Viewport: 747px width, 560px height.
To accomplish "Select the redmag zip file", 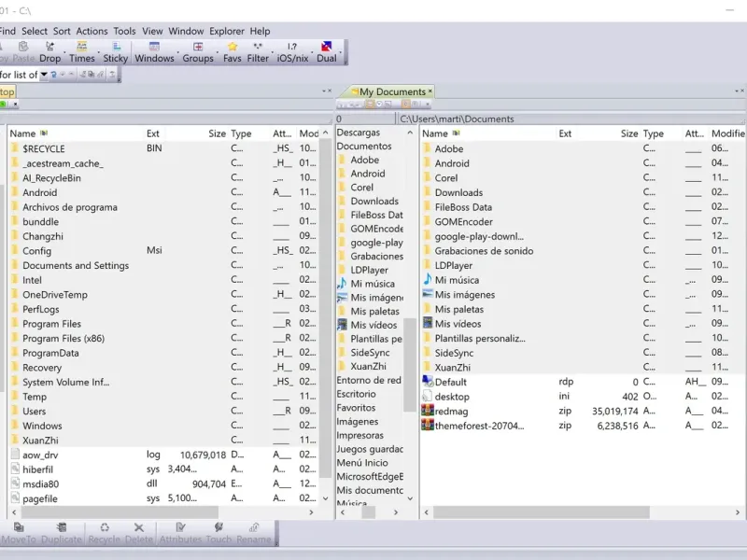I will 450,411.
